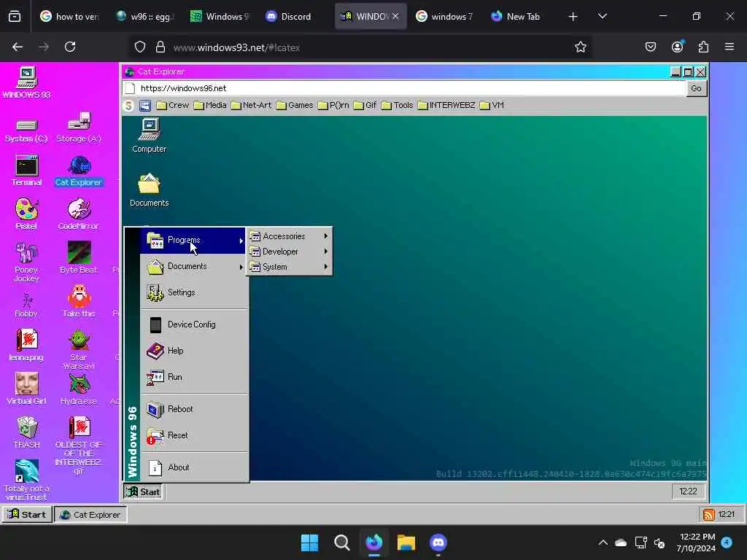Launch Poney Jockey game icon

pos(26,262)
